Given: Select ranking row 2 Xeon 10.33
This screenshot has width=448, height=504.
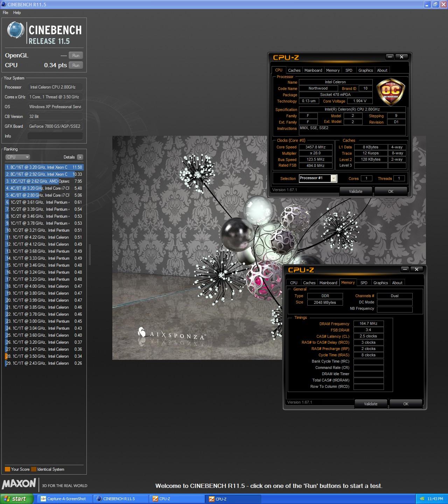Looking at the screenshot, I should click(44, 174).
